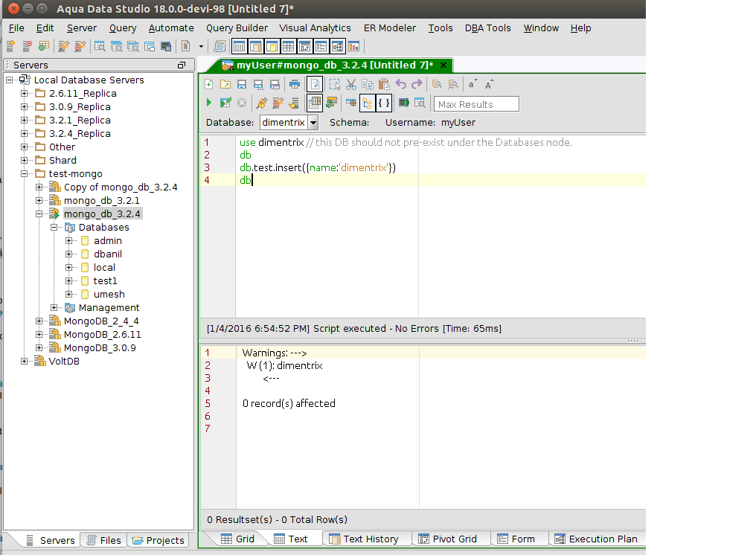Click the '0 record(s) affected' result line

click(289, 403)
